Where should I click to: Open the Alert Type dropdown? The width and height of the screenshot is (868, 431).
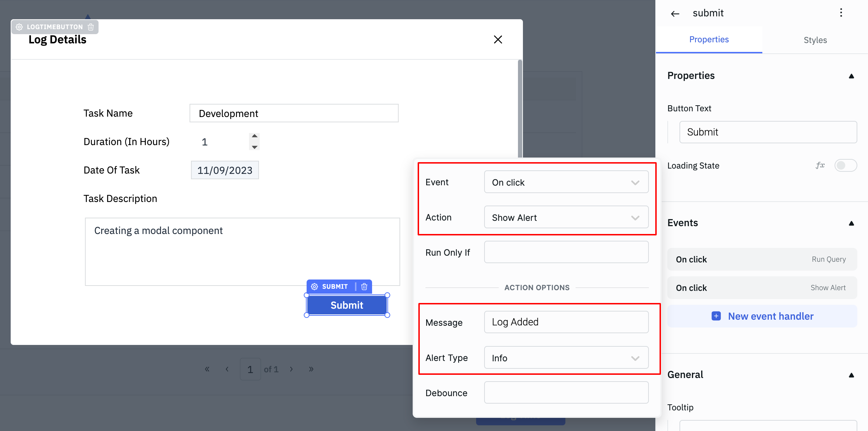click(566, 358)
